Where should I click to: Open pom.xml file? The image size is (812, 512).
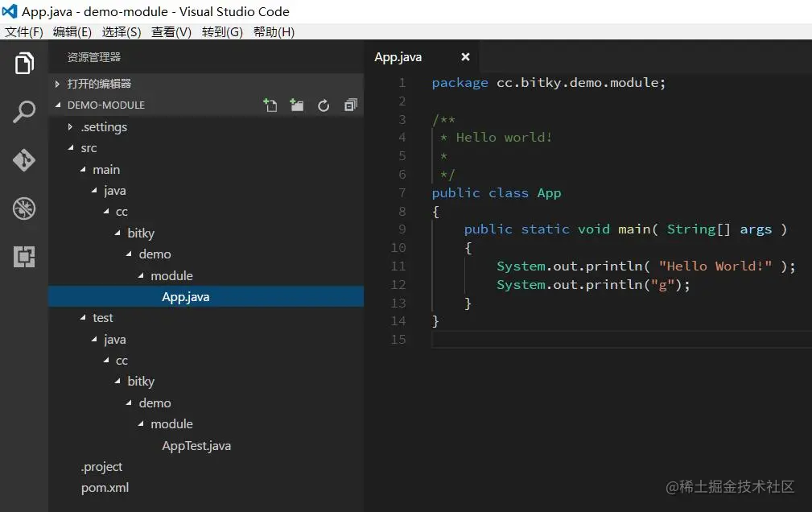pos(105,488)
